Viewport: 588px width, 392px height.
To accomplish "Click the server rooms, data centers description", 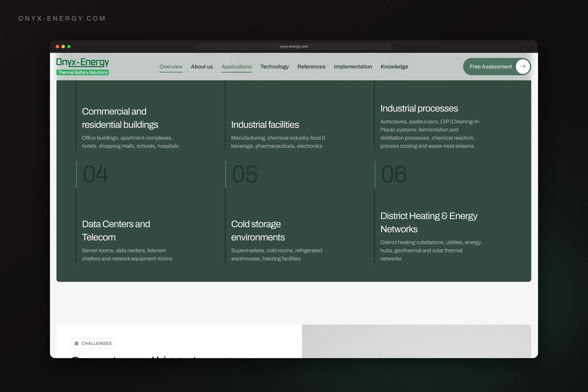I will pyautogui.click(x=127, y=254).
